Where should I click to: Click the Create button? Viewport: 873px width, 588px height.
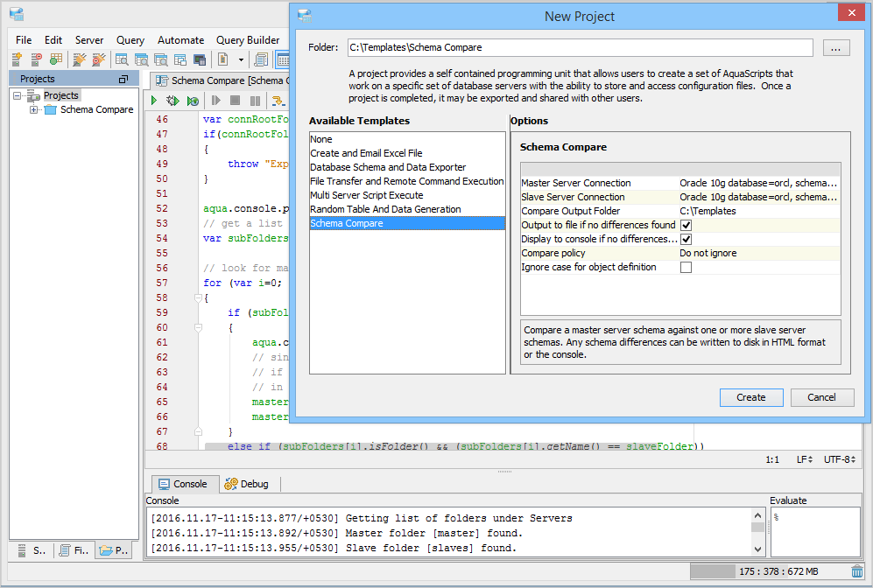[x=751, y=397]
